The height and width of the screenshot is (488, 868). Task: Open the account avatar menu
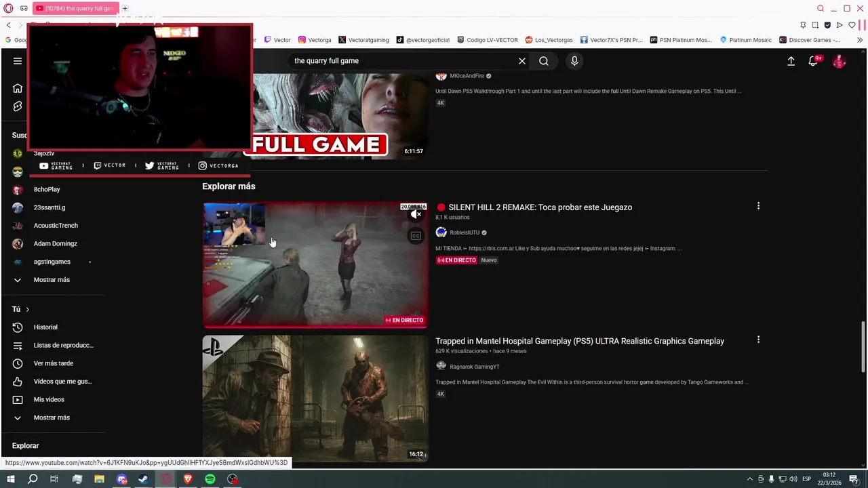point(840,61)
